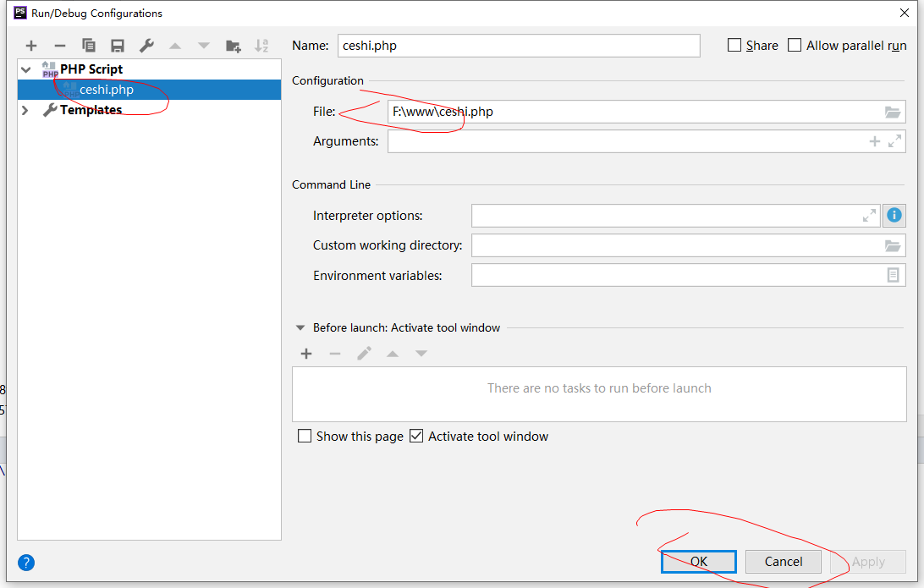Create new folder for configurations
This screenshot has width=924, height=588.
(234, 46)
